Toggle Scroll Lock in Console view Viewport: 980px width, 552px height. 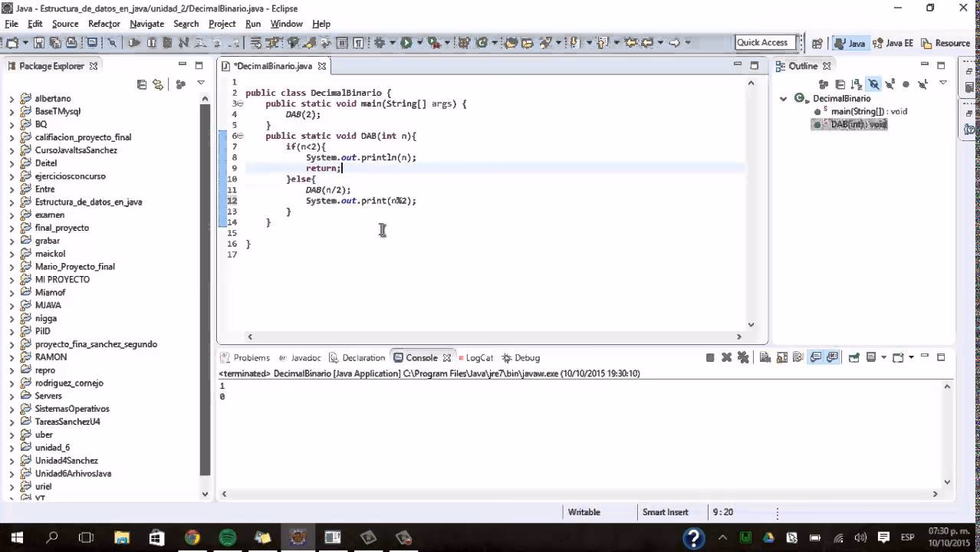tap(781, 357)
